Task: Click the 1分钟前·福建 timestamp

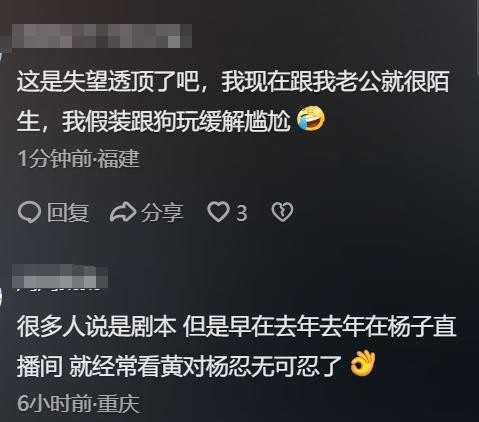Action: tap(78, 159)
